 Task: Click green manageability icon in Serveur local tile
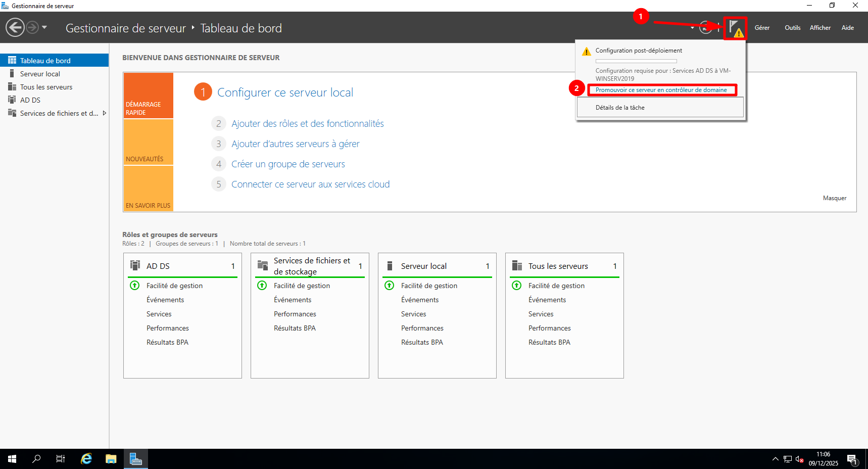point(390,286)
